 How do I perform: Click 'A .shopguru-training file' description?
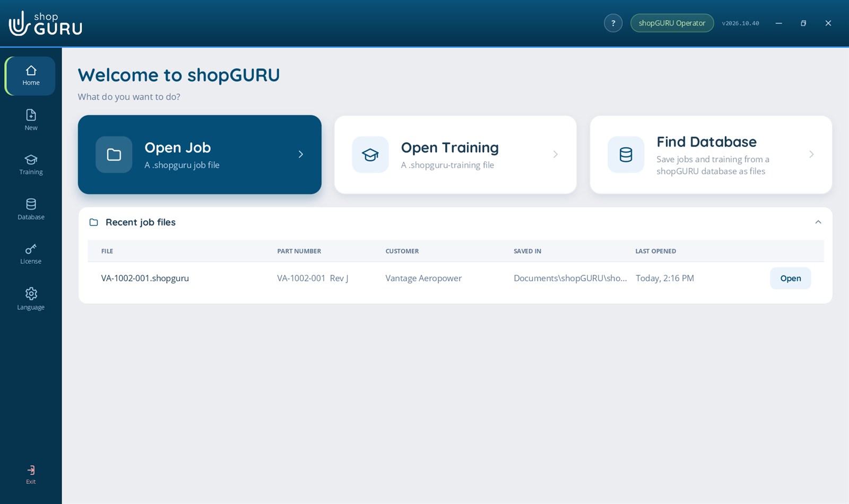tap(447, 165)
